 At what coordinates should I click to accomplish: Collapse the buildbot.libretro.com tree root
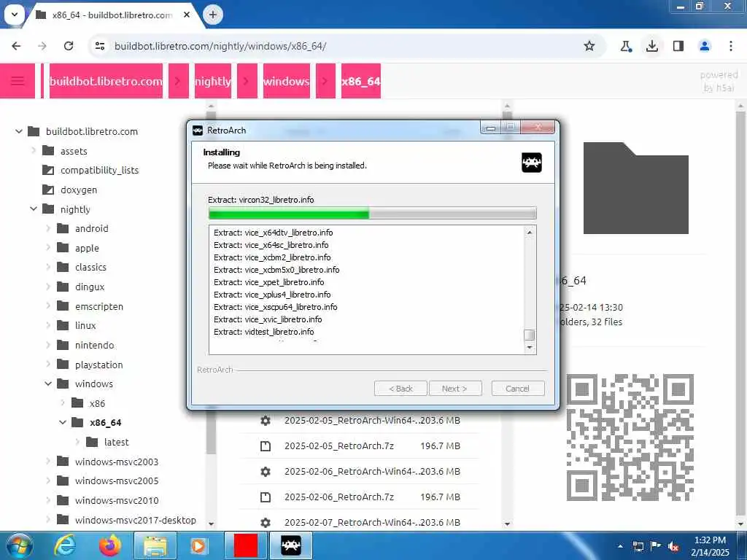18,131
